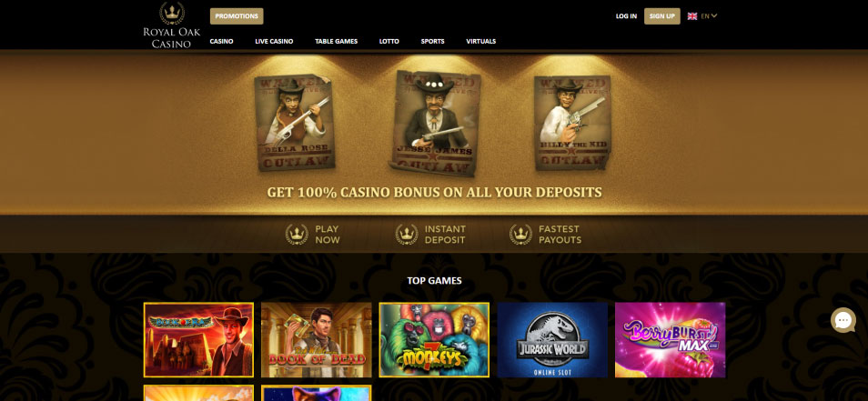
Task: Click crown icon beside Play Now
Action: (297, 235)
